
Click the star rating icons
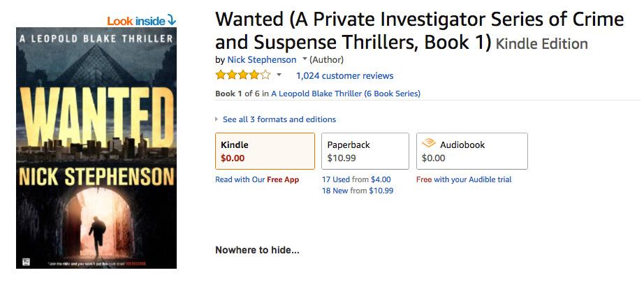242,75
